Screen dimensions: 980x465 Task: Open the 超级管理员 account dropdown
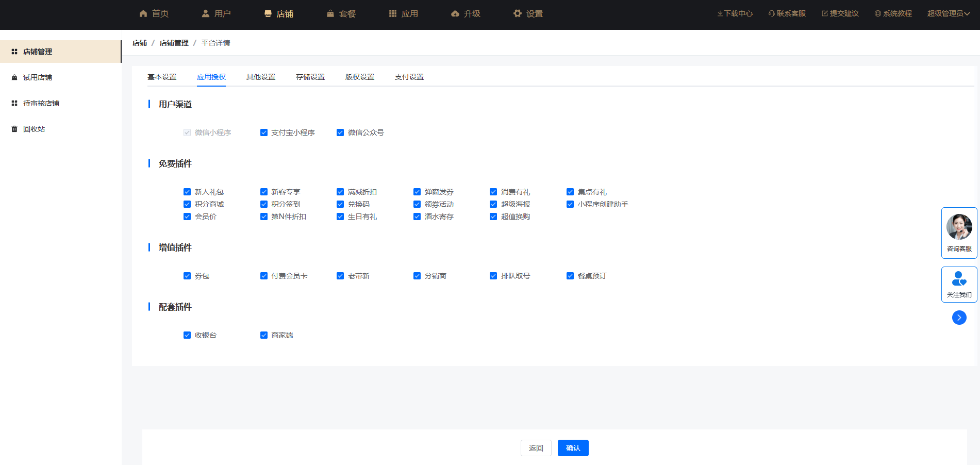click(x=948, y=13)
